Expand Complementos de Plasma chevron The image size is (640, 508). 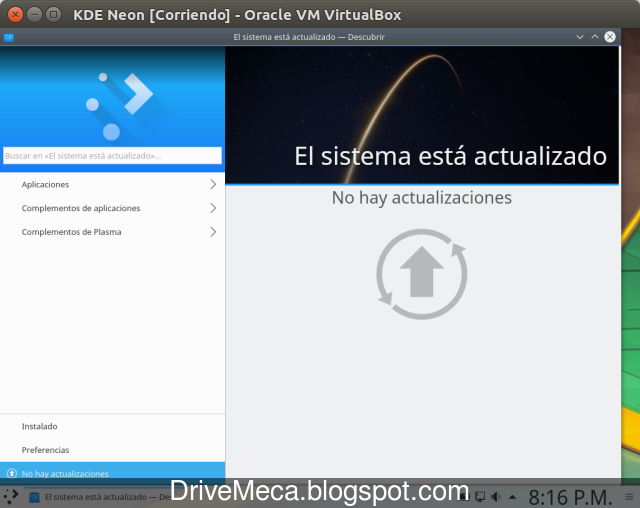[213, 232]
